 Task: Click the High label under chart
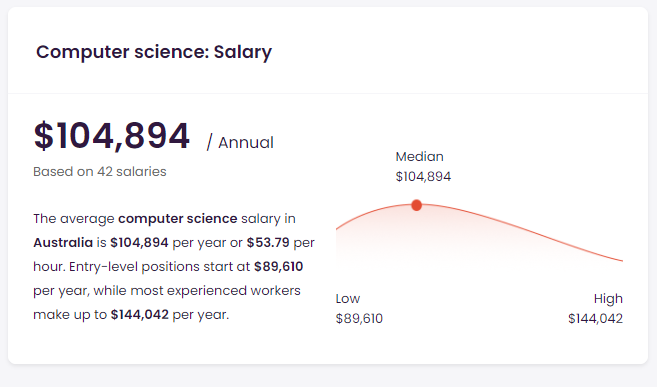click(608, 299)
